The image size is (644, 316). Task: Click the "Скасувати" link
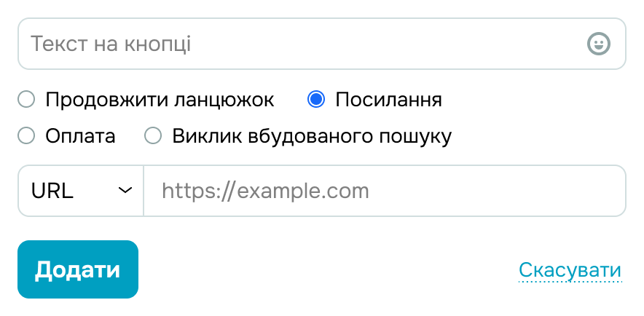click(x=570, y=271)
